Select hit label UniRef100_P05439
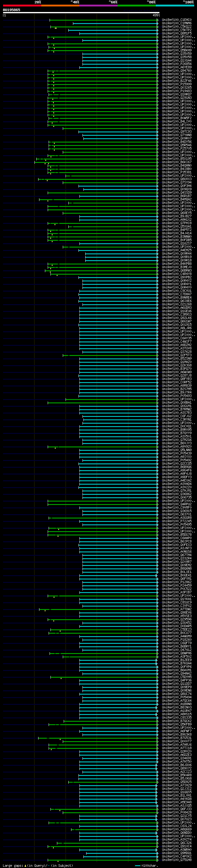Image resolution: width=197 pixels, height=868 pixels. click(176, 453)
